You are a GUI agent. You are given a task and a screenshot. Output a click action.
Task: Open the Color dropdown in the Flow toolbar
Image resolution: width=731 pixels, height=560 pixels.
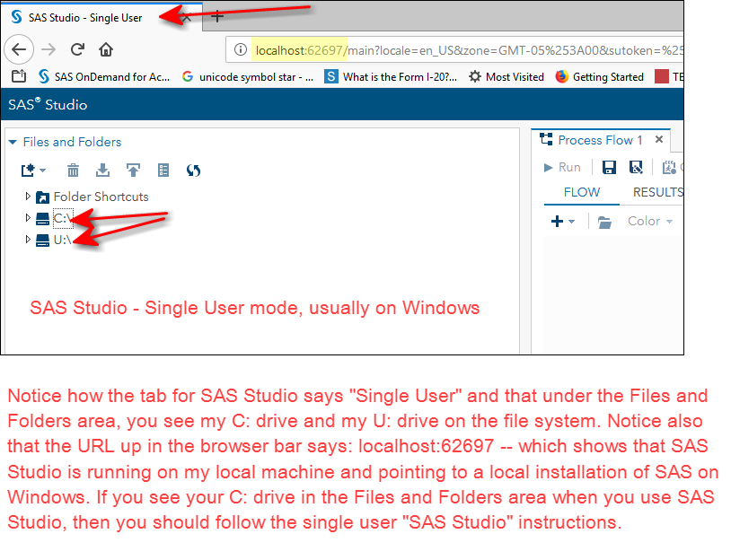650,222
